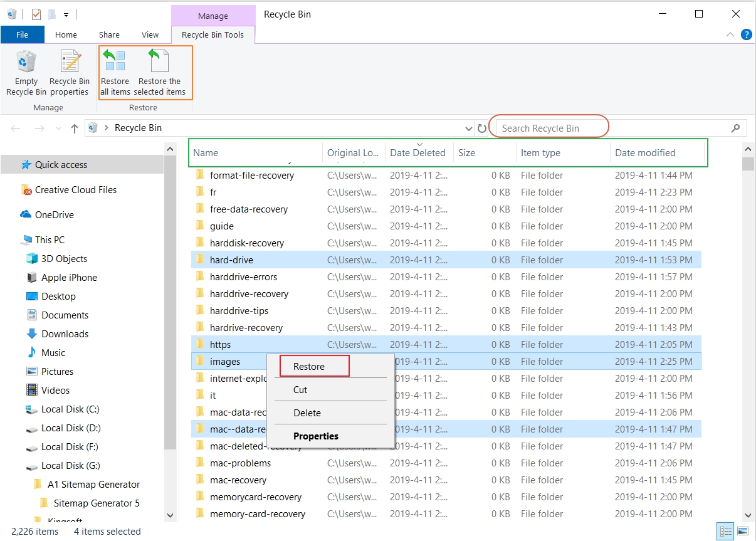Sort by the Size column
Viewport: 756px width, 541px height.
click(x=485, y=153)
